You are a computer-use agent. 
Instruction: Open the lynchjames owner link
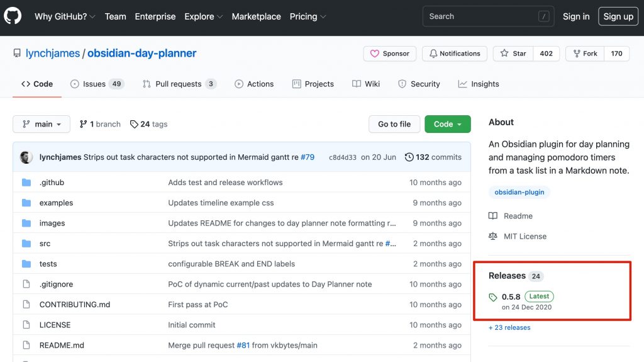[53, 54]
